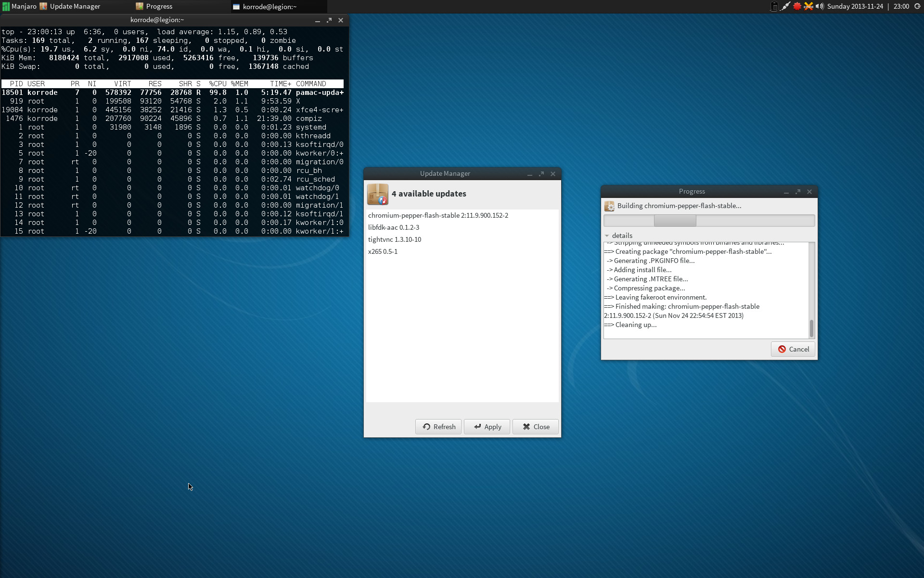Viewport: 924px width, 578px height.
Task: Open the network connection tray icon
Action: point(785,6)
